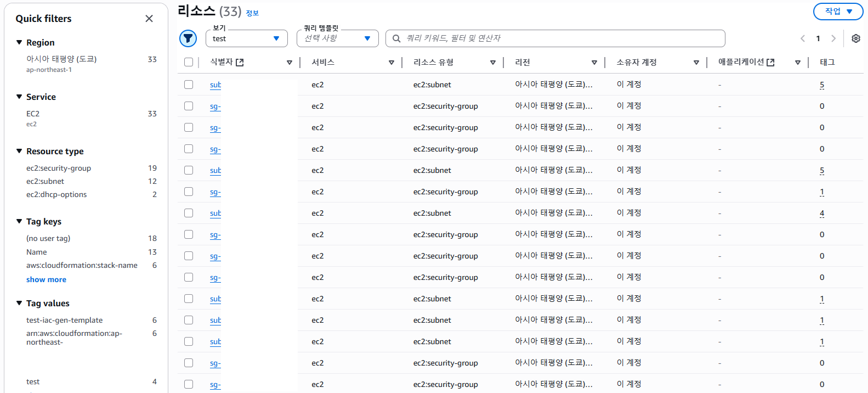868x393 pixels.
Task: Open resource table settings gear
Action: pos(856,38)
